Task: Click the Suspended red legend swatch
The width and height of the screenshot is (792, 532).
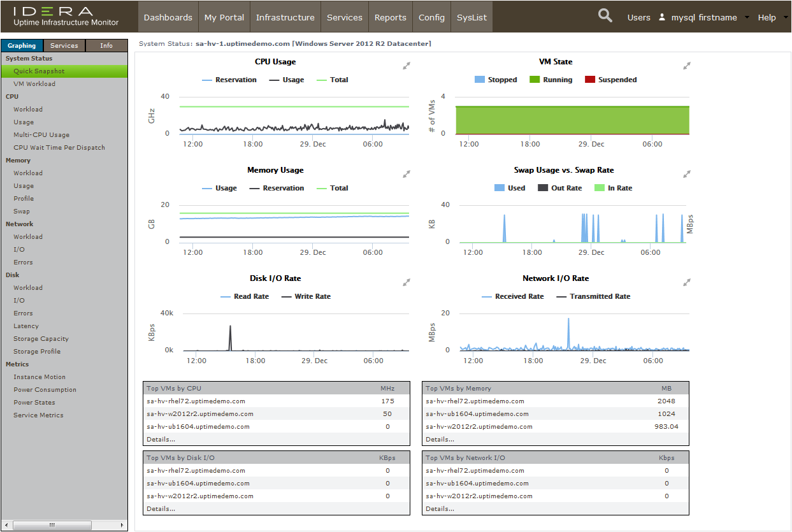Action: pyautogui.click(x=590, y=80)
